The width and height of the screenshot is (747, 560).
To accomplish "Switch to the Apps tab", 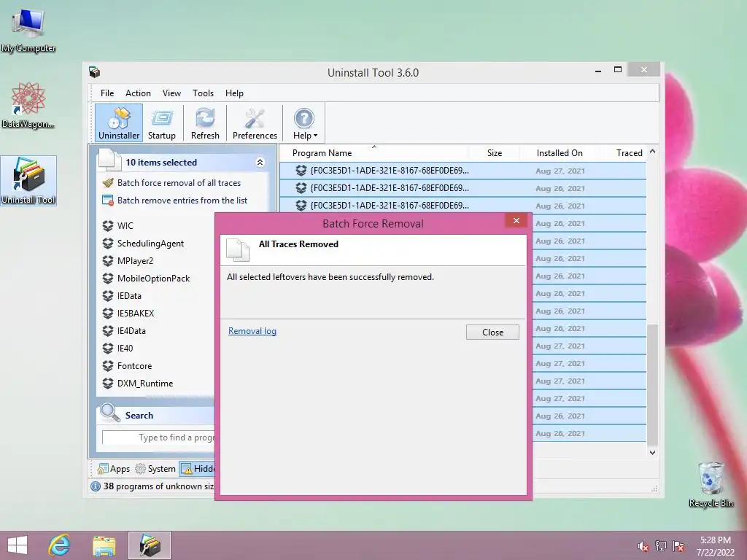I will coord(113,469).
